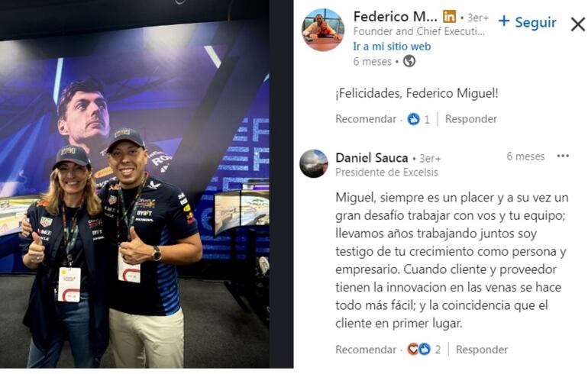Open the Daniel Sauca profile name link
Image resolution: width=588 pixels, height=374 pixels.
click(372, 158)
